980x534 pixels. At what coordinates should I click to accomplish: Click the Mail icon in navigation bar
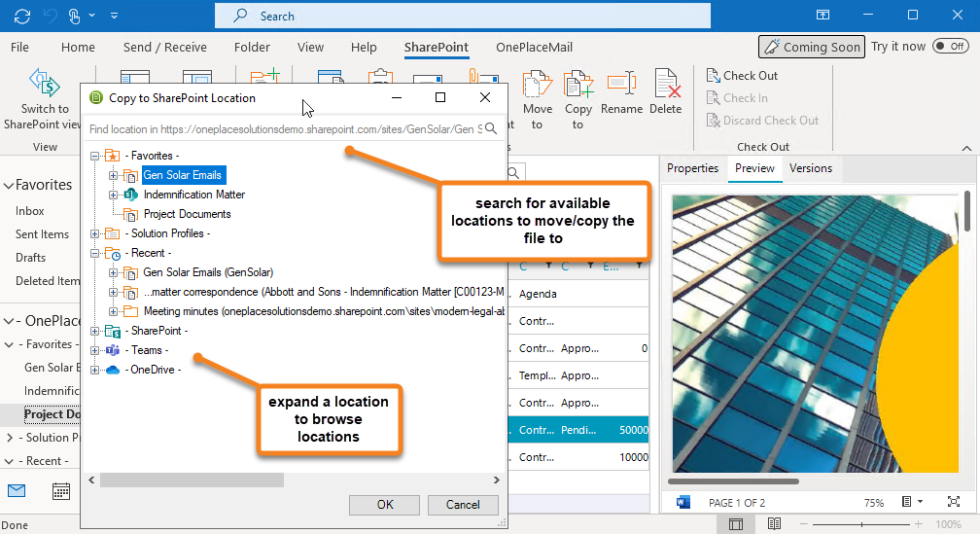pyautogui.click(x=17, y=491)
